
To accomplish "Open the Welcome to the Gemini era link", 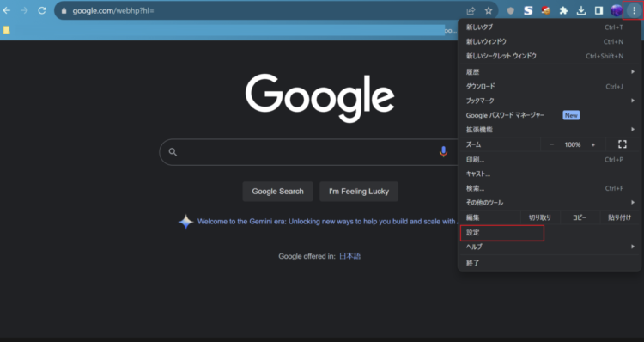I will point(327,221).
